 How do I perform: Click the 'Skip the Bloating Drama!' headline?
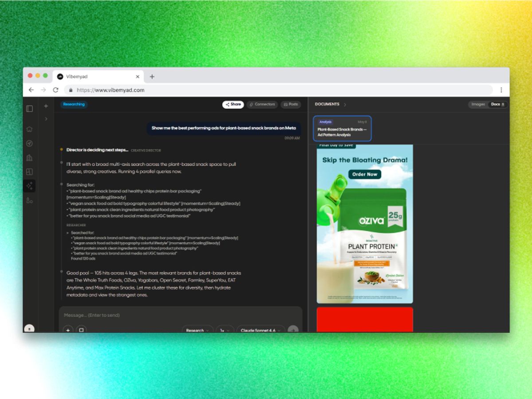pos(365,160)
